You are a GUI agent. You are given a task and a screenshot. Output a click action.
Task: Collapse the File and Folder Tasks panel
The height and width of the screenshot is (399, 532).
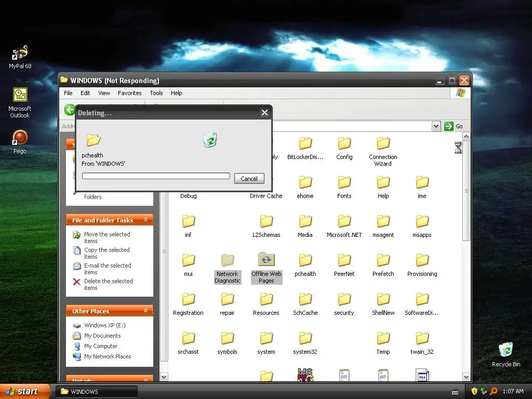tap(145, 220)
